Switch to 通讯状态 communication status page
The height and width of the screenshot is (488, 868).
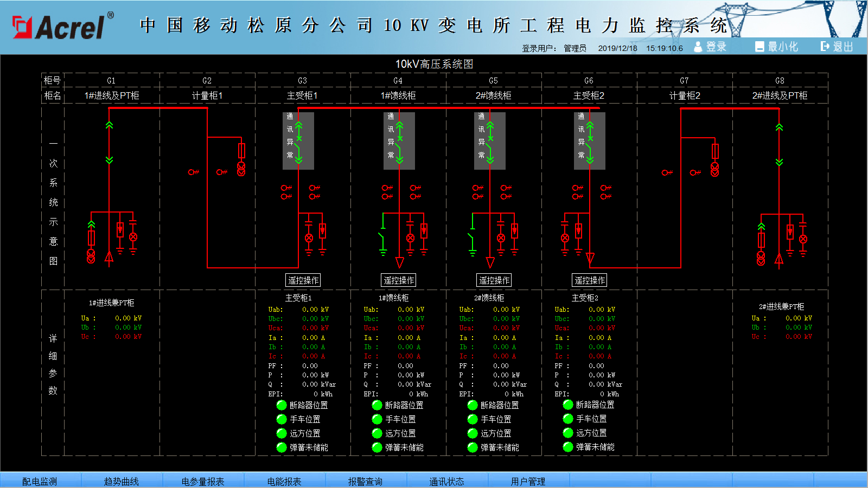click(x=446, y=481)
